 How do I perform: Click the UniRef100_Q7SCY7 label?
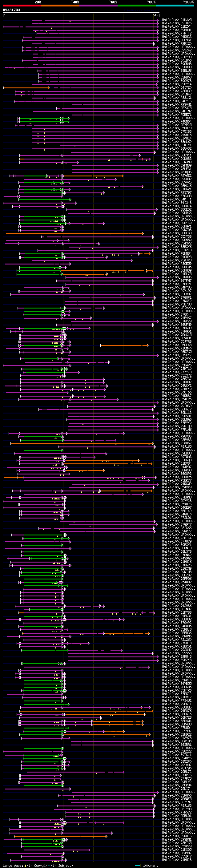tap(177, 355)
